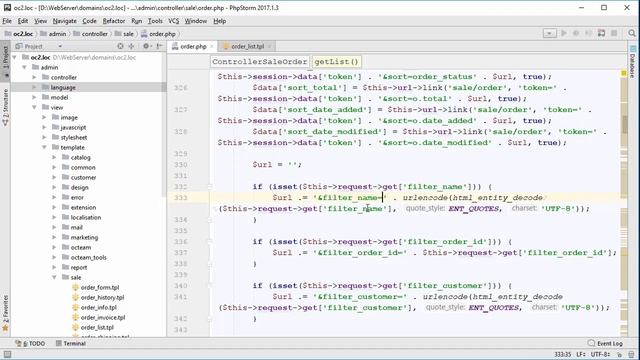
Task: Toggle tool window bars icon in status bar
Action: click(7, 354)
